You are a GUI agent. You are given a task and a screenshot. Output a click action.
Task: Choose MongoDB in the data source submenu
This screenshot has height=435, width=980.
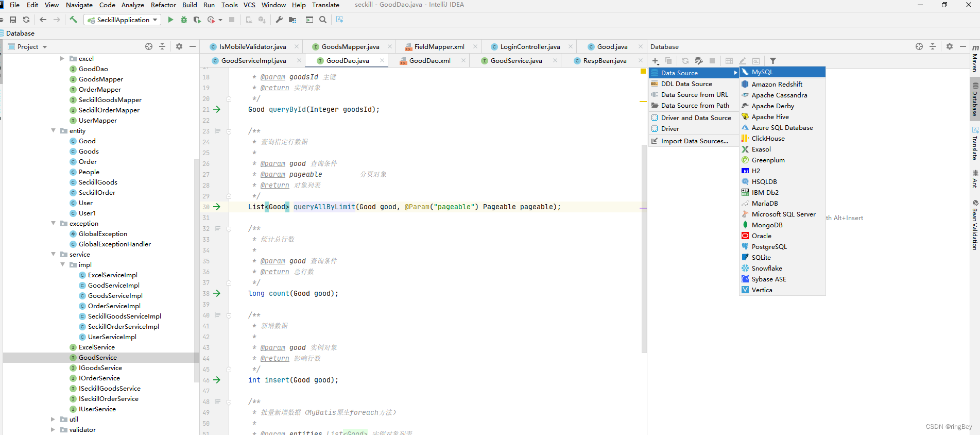tap(782, 225)
